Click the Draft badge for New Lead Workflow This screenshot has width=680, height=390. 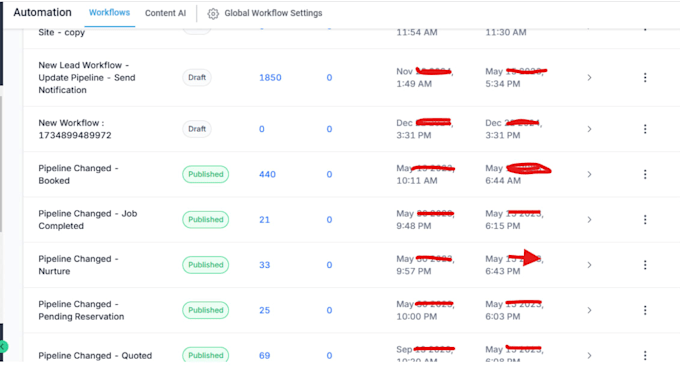pyautogui.click(x=197, y=77)
